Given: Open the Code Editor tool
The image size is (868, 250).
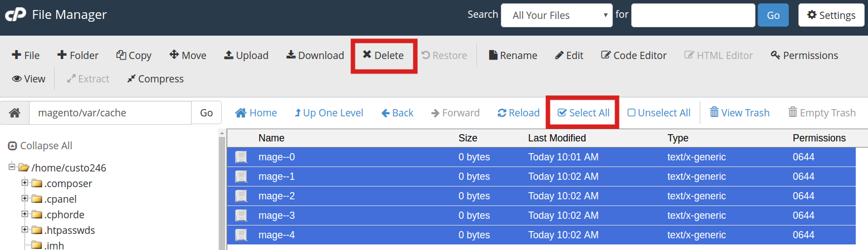Looking at the screenshot, I should (633, 55).
